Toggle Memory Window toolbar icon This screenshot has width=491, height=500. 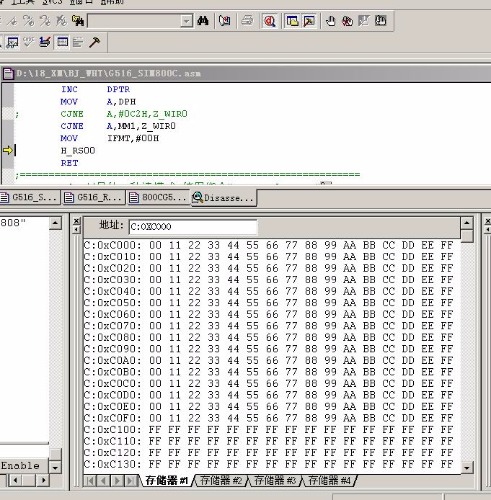coord(62,42)
